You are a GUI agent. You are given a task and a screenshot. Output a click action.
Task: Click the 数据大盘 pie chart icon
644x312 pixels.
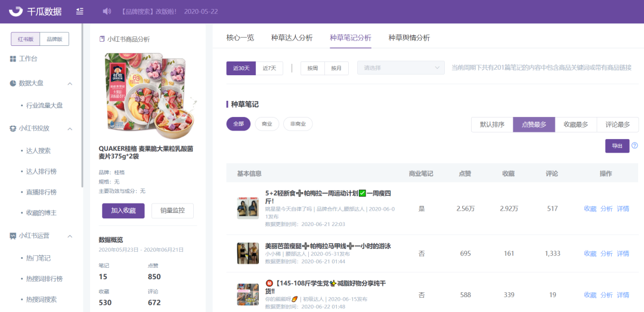13,84
